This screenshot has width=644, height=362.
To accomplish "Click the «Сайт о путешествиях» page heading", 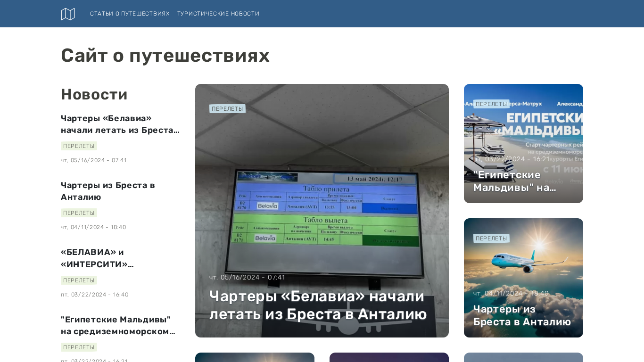I will click(165, 56).
